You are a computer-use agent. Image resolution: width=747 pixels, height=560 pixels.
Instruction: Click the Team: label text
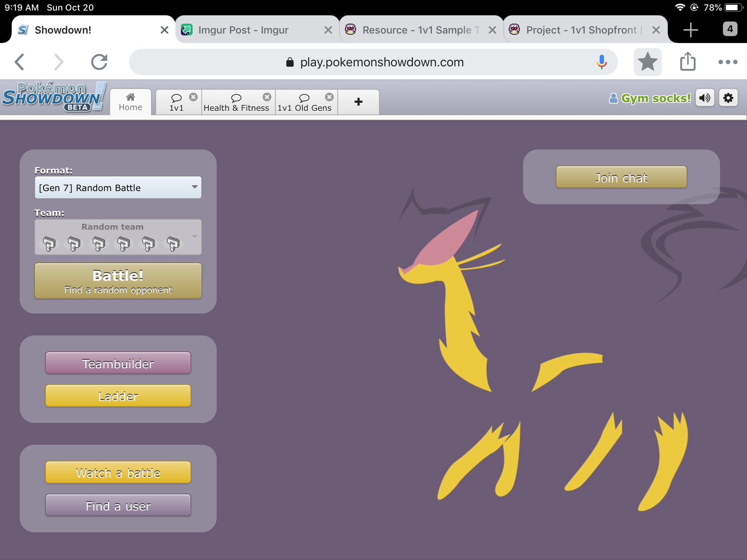point(49,213)
